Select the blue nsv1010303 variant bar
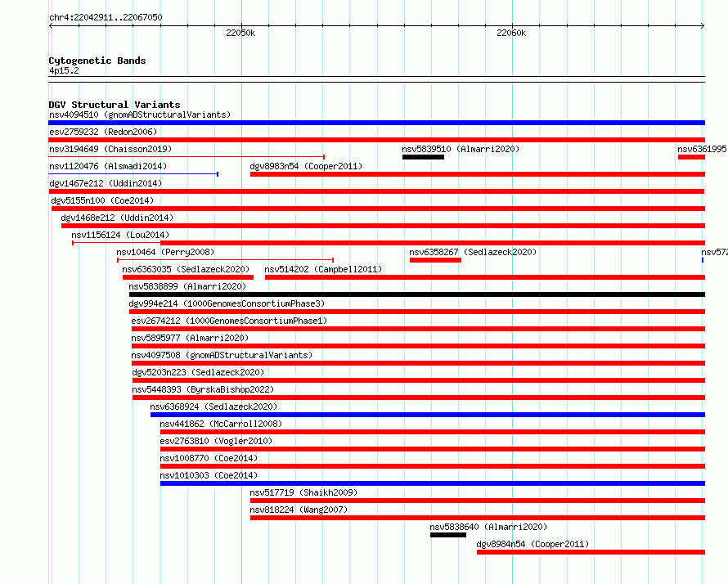This screenshot has width=728, height=584. click(433, 483)
